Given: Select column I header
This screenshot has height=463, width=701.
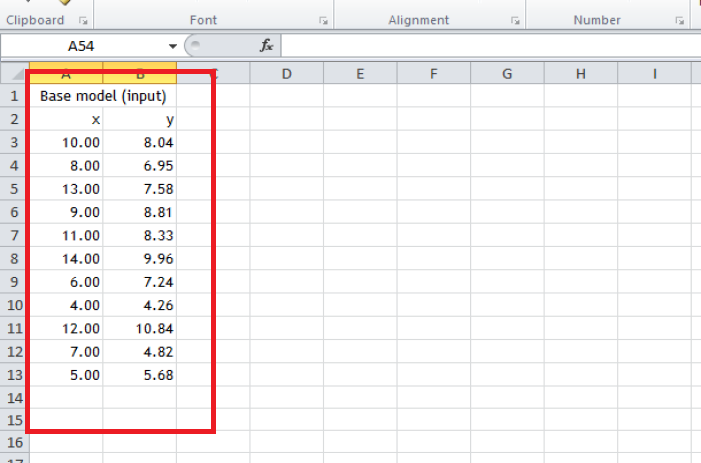Looking at the screenshot, I should (655, 74).
